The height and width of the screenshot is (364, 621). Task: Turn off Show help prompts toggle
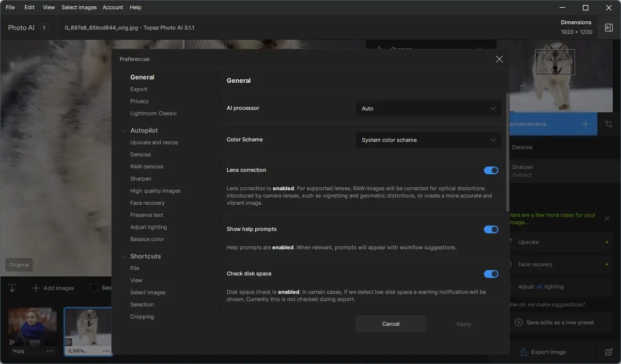pyautogui.click(x=491, y=229)
